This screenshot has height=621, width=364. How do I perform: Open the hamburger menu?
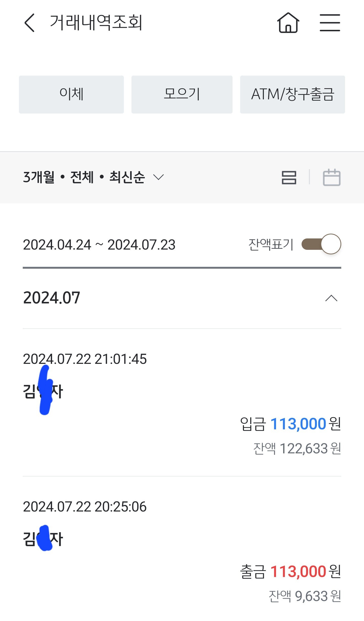tap(330, 23)
